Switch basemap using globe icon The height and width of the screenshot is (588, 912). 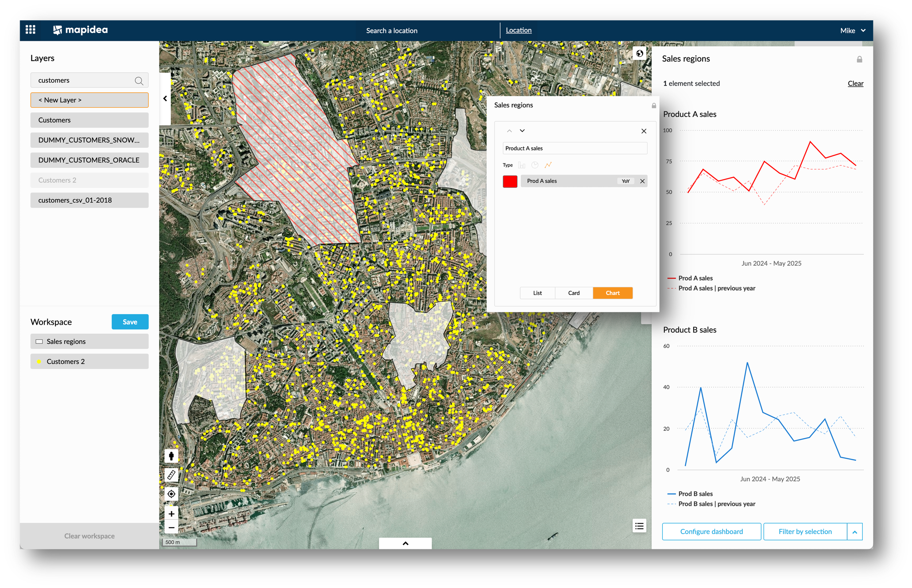tap(639, 54)
